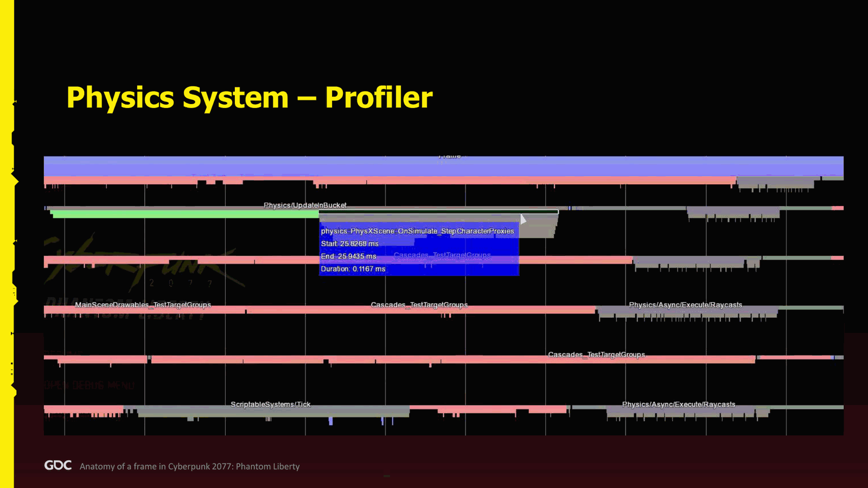
Task: Click the End 25.9435 ms line
Action: 348,256
